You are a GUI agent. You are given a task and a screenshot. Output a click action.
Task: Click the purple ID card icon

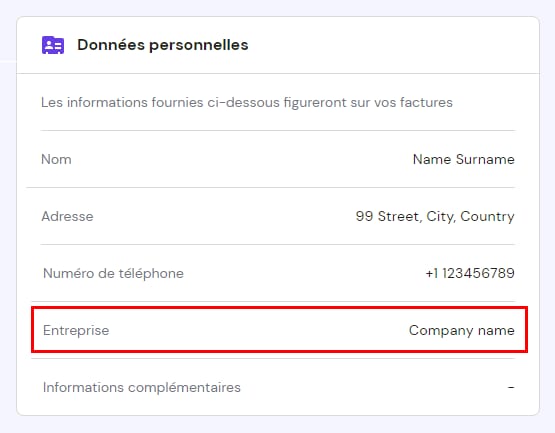[53, 45]
